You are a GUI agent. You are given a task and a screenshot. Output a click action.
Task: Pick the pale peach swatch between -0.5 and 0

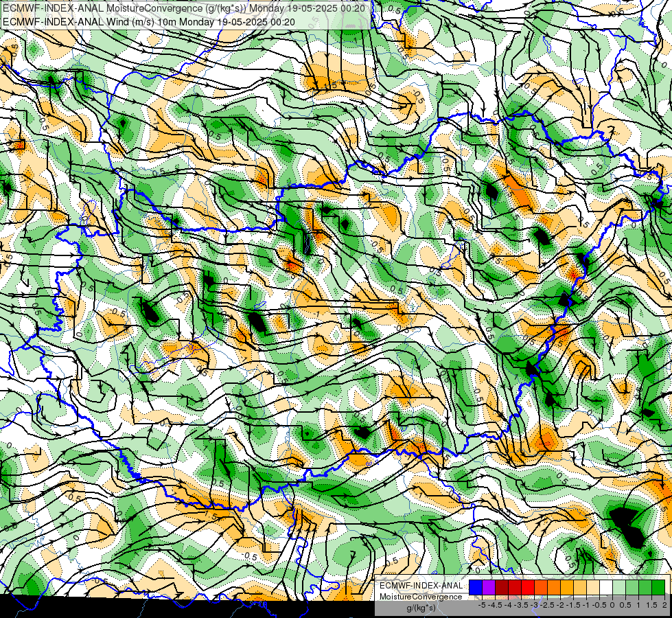593,587
